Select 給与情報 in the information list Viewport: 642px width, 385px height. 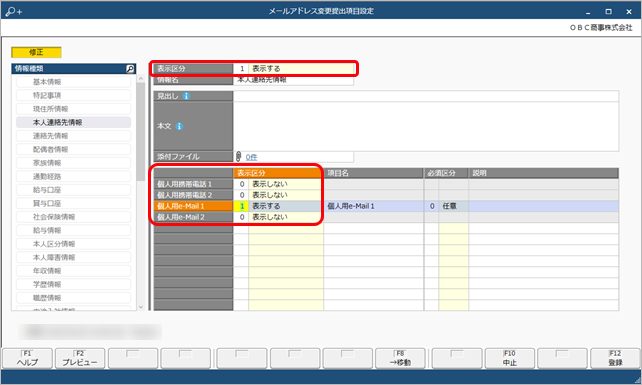pos(74,231)
